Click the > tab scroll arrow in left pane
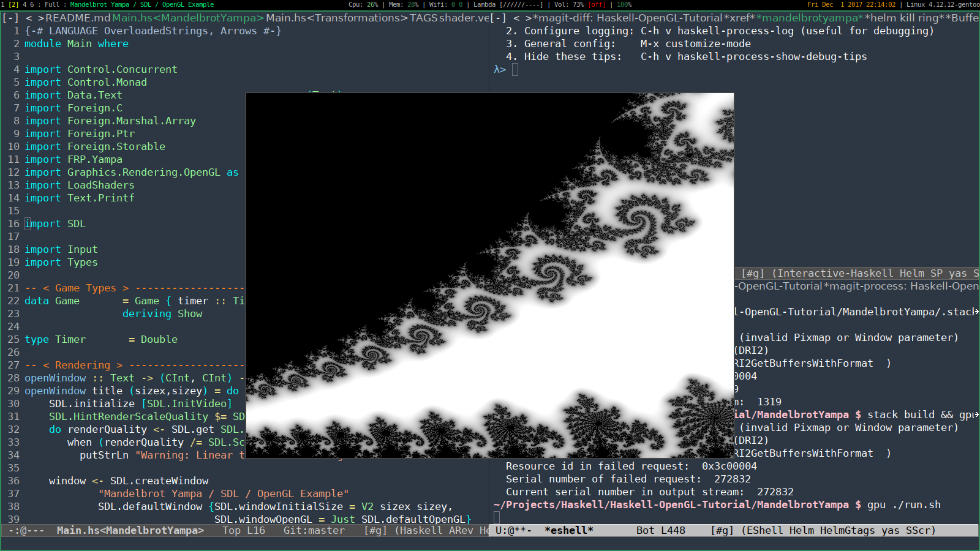 [x=40, y=18]
